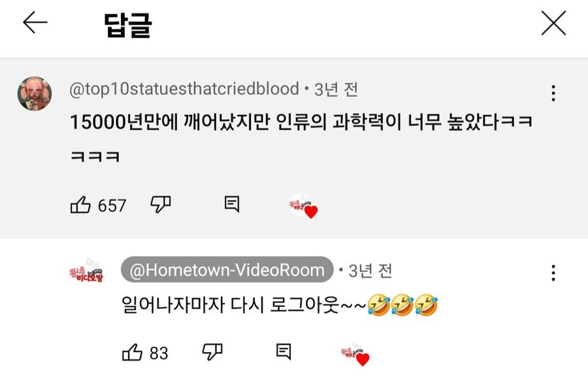Dislike the Hometown-VideoRoom reply

click(x=212, y=352)
